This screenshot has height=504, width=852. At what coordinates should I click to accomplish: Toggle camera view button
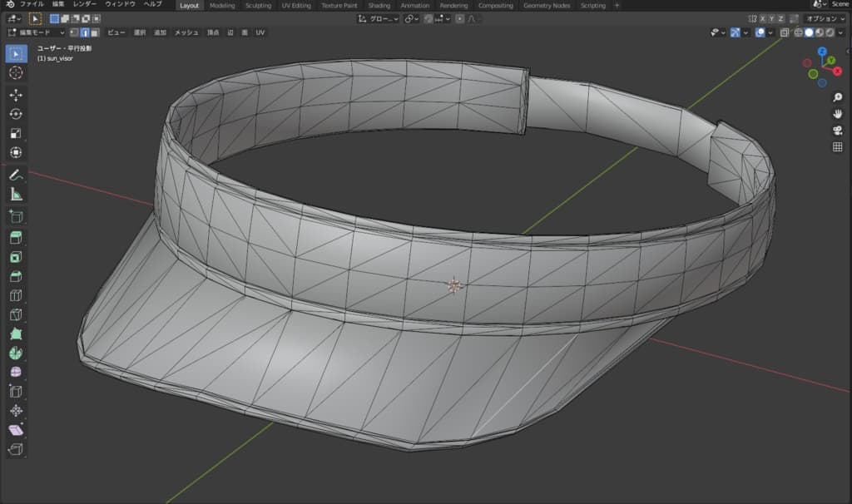[x=837, y=130]
